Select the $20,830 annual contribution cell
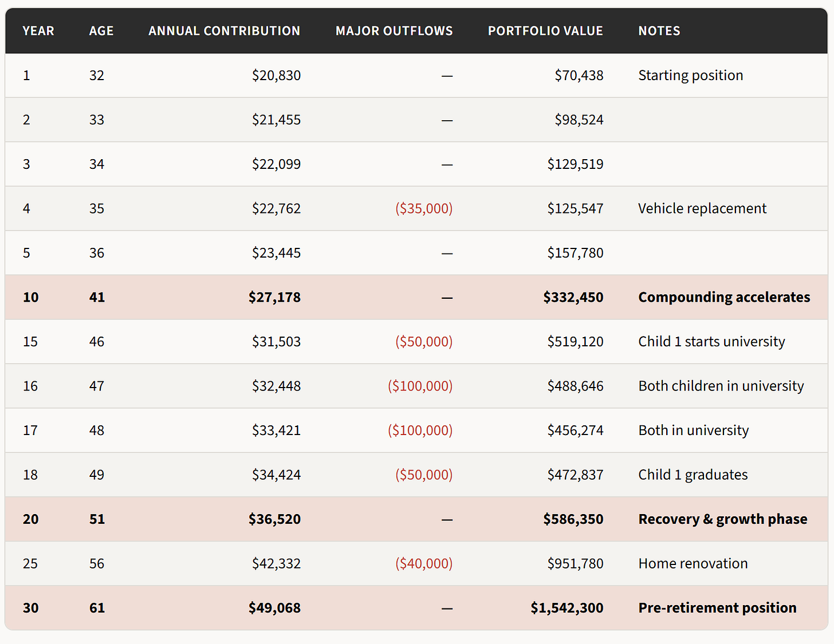Screen dimensions: 834x644 (x=276, y=76)
